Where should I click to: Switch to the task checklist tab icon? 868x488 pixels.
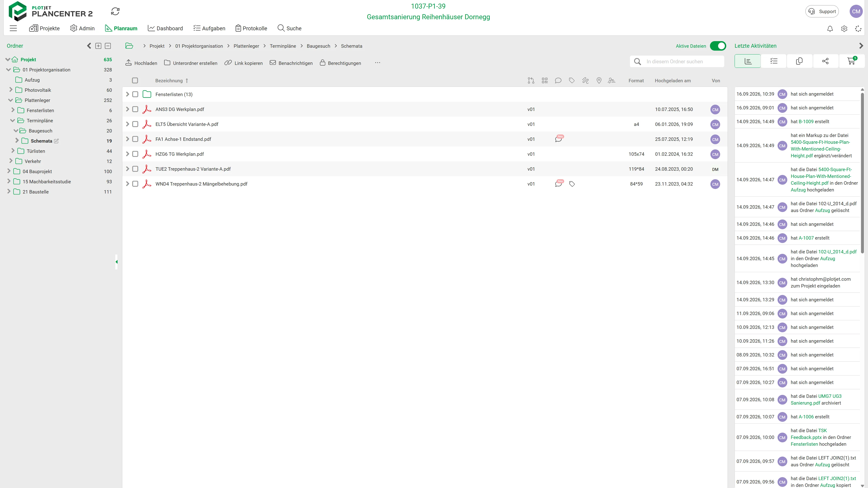774,61
